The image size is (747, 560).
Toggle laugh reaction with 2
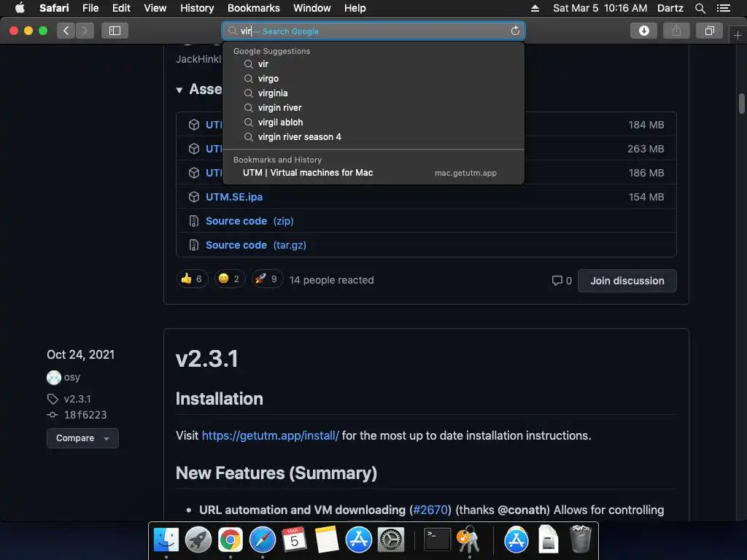230,279
